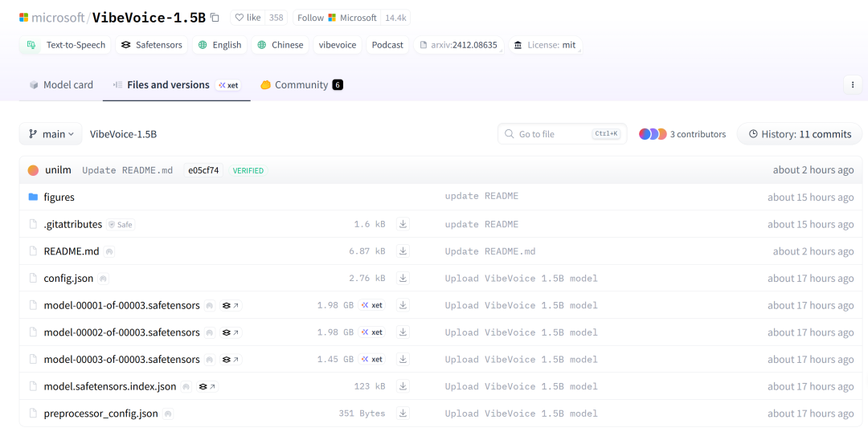The width and height of the screenshot is (868, 440).
Task: Open preprocessor_config.json file
Action: coord(100,414)
